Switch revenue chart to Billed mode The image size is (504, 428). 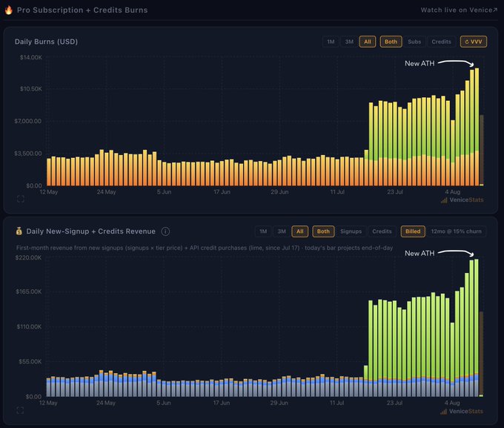click(413, 231)
